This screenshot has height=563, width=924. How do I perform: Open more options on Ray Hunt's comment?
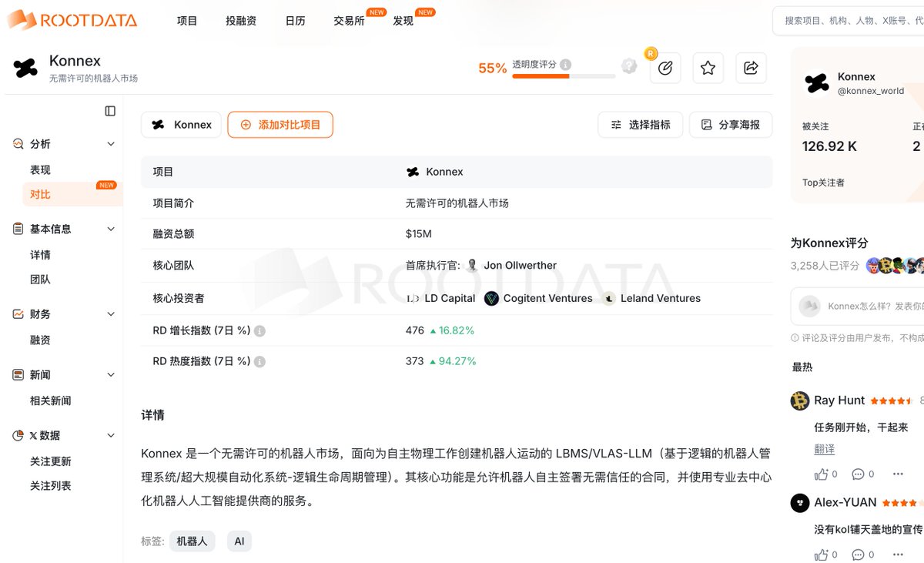[898, 474]
